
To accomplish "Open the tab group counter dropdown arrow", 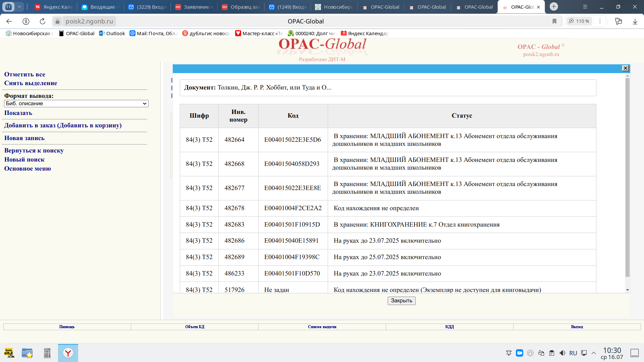I will coord(19,7).
